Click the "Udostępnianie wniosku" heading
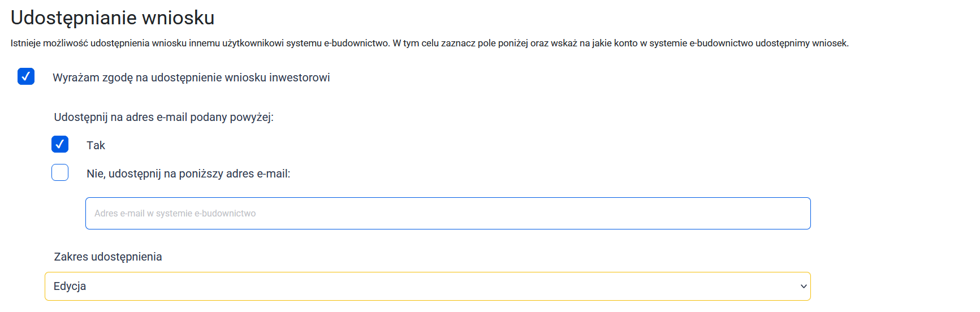Image resolution: width=980 pixels, height=312 pixels. tap(113, 18)
